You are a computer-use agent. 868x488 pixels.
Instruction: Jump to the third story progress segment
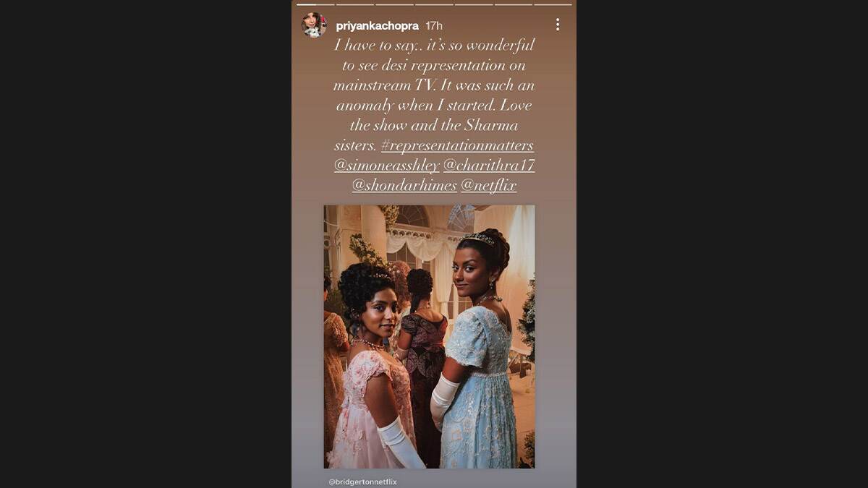pos(394,4)
